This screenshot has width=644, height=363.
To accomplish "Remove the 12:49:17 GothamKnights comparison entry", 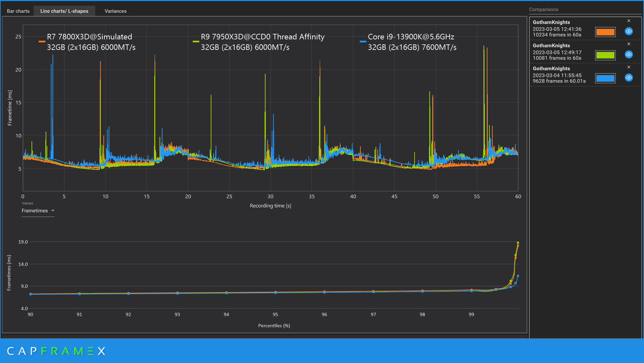I will 629,44.
